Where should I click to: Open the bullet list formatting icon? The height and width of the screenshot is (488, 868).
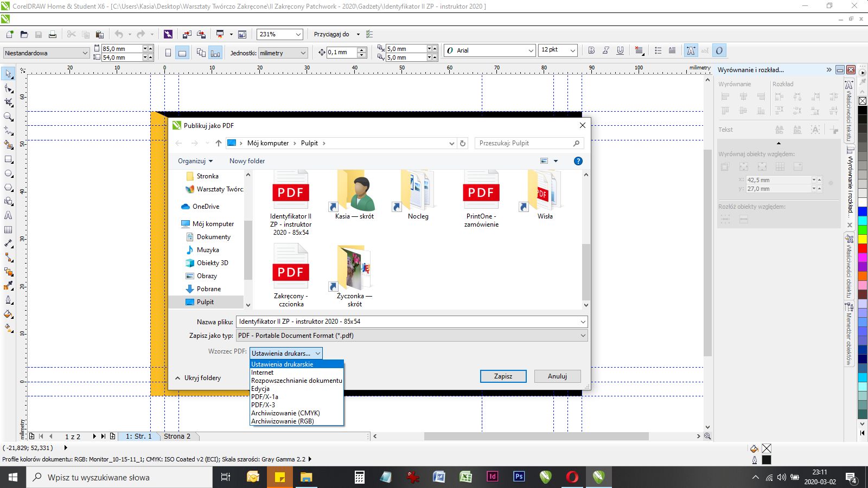pos(658,50)
